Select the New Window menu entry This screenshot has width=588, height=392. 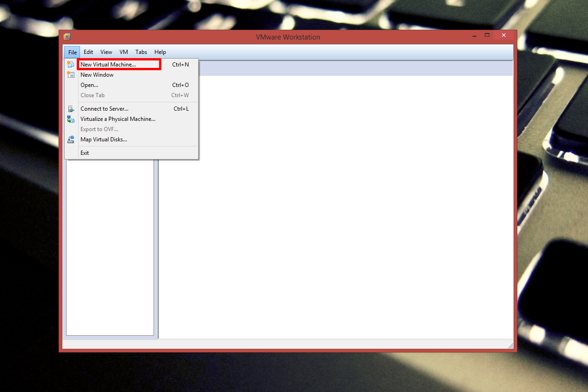(x=132, y=75)
